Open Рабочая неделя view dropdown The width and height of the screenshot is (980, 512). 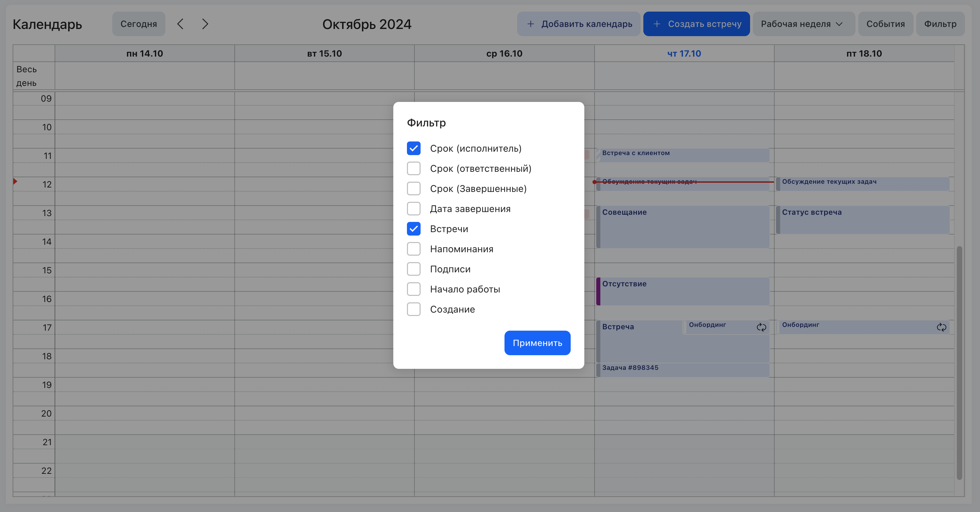point(804,24)
